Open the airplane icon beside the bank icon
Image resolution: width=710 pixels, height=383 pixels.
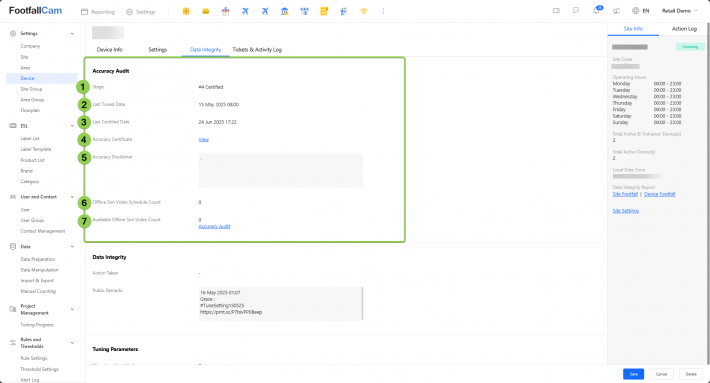coord(265,11)
